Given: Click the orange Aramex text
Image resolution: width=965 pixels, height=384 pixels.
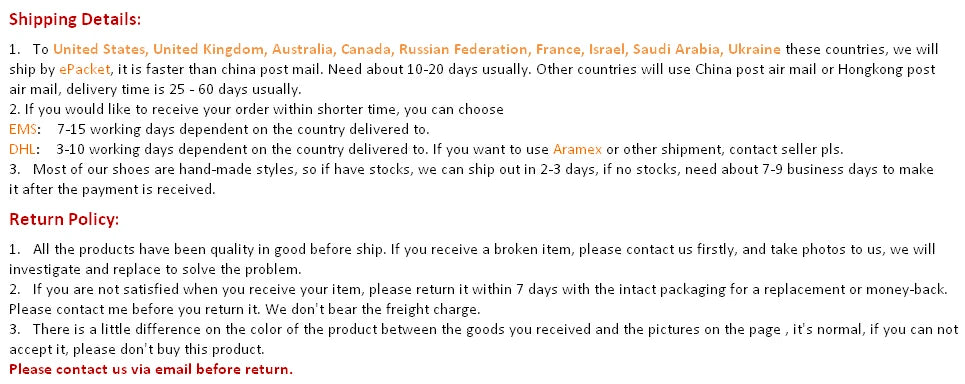Looking at the screenshot, I should (x=577, y=149).
